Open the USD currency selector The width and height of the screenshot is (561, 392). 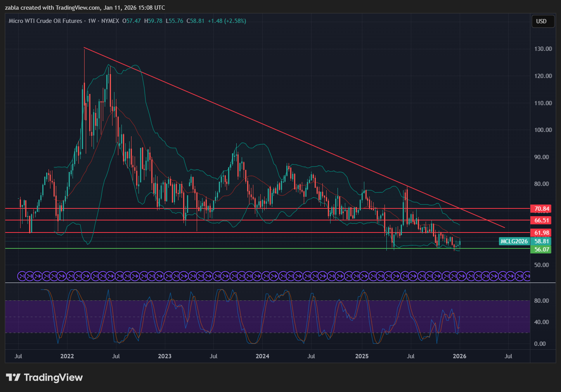click(x=541, y=21)
